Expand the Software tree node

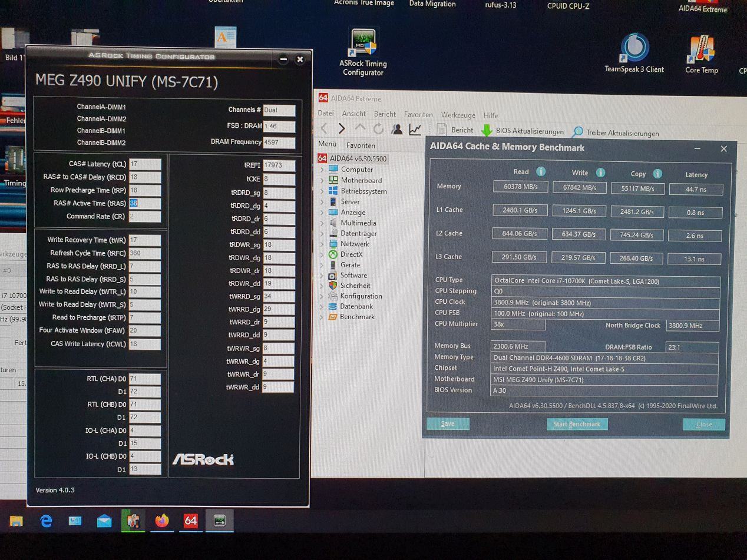(322, 275)
